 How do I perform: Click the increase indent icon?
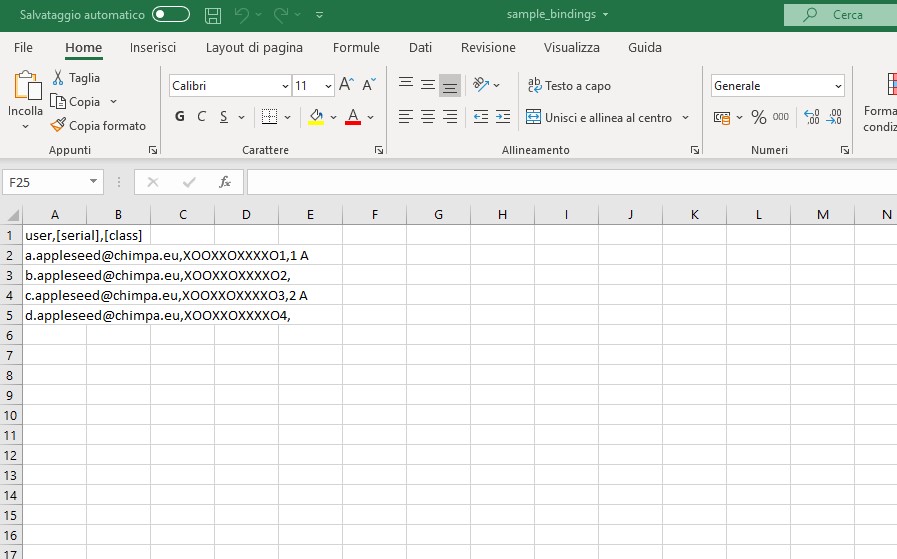(x=503, y=117)
